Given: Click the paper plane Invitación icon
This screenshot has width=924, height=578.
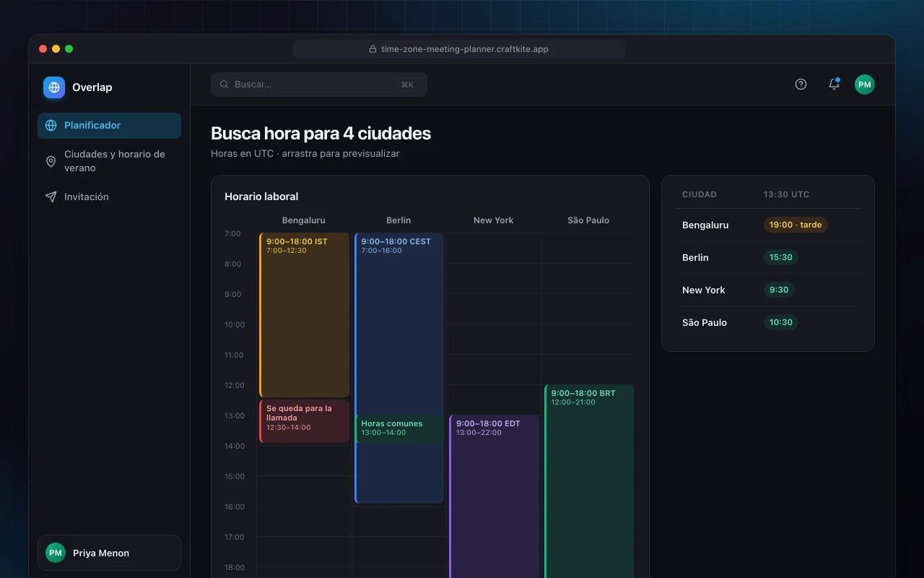Looking at the screenshot, I should (51, 197).
